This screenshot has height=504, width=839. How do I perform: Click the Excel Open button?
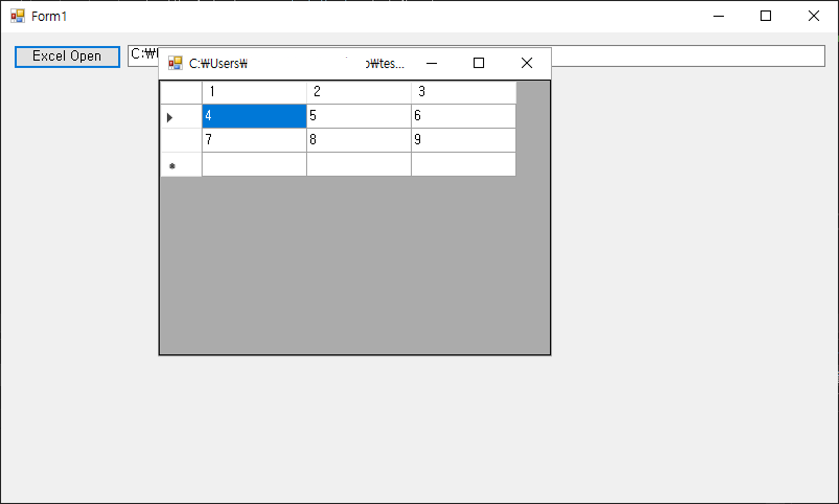pyautogui.click(x=67, y=57)
